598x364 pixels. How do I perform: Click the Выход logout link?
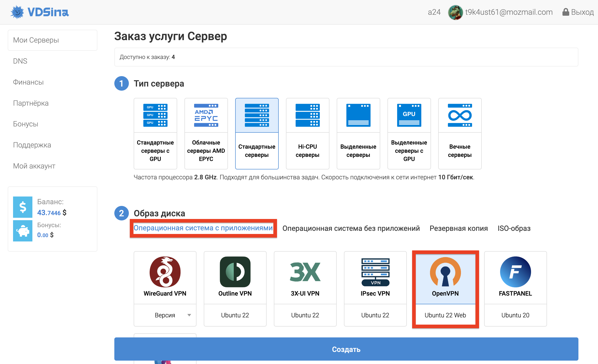pyautogui.click(x=582, y=12)
